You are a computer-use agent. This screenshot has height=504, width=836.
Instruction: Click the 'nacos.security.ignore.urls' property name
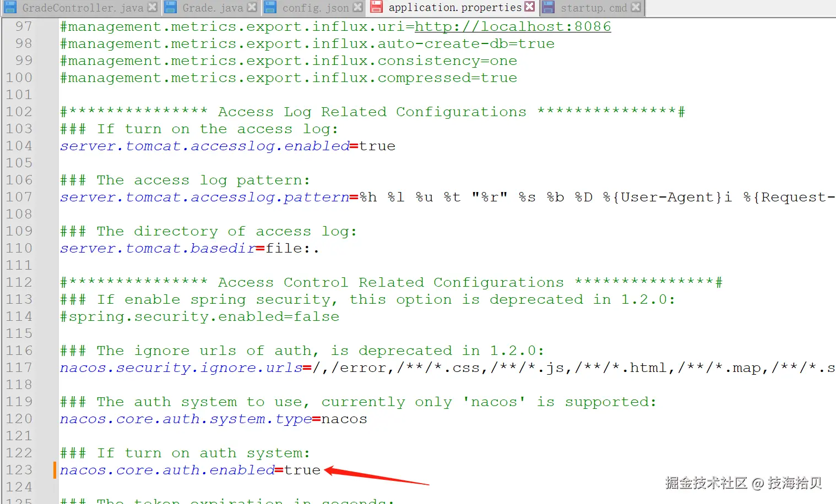point(181,368)
